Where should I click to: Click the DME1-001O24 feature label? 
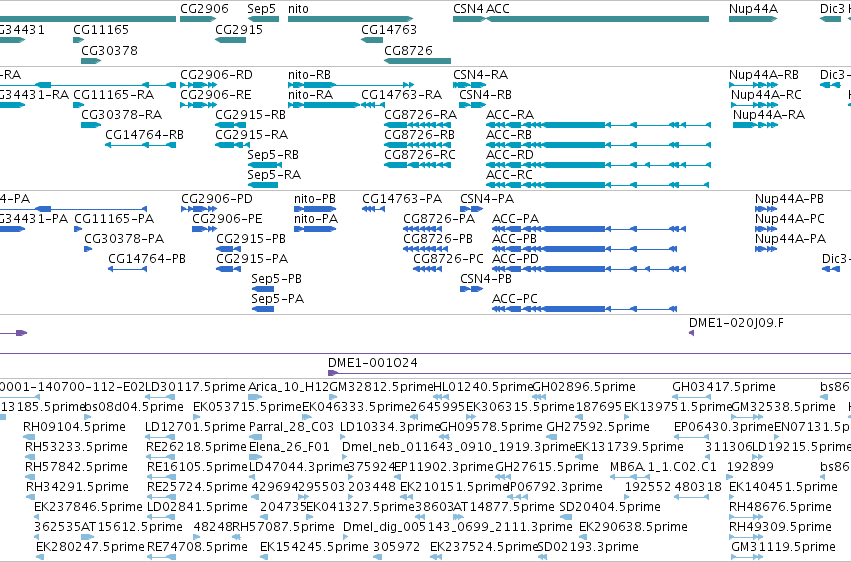click(x=373, y=362)
